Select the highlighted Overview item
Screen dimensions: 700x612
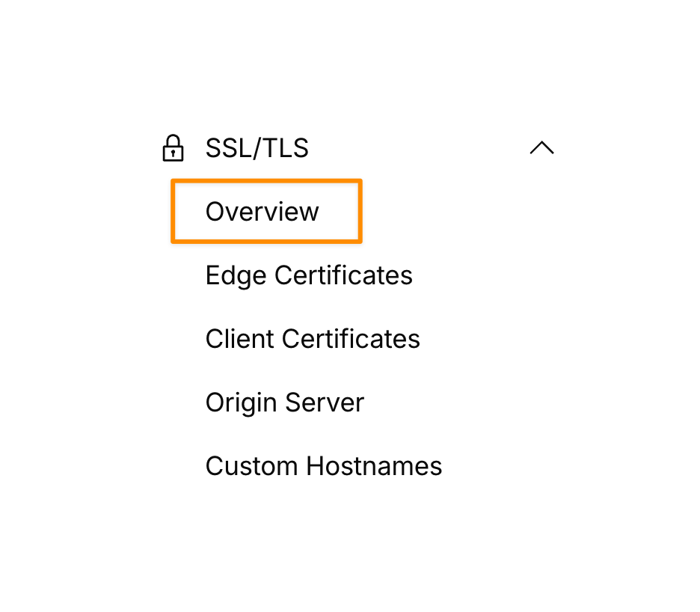(x=262, y=212)
